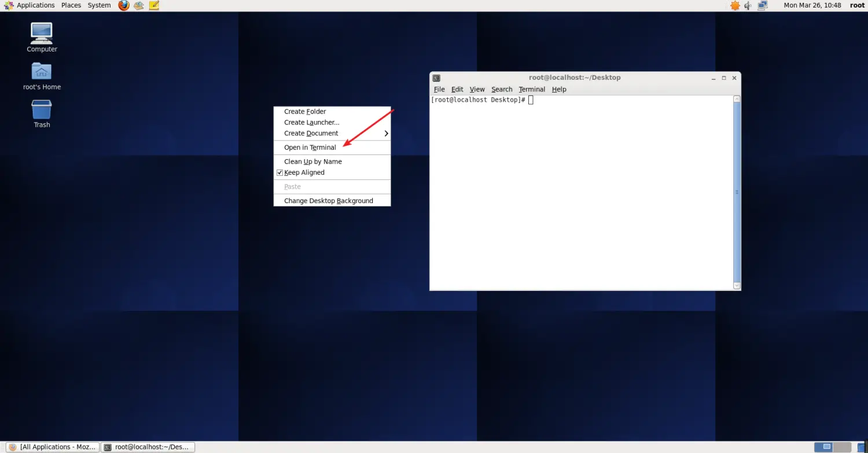Open the clock calendar showing Mon Mar 26

click(x=812, y=5)
